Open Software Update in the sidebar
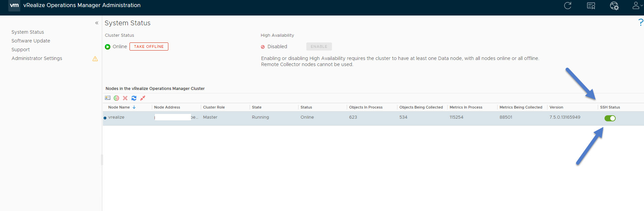Screen dimensions: 644x211 coord(31,41)
